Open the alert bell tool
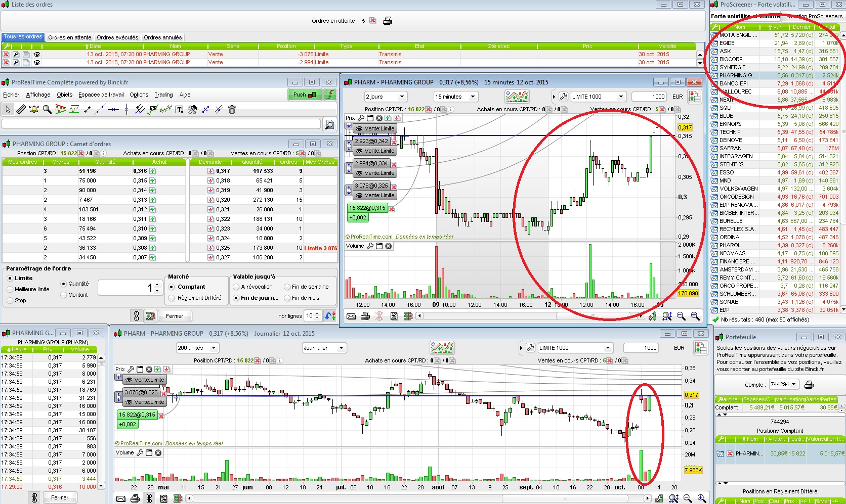The width and height of the screenshot is (846, 504). [34, 109]
